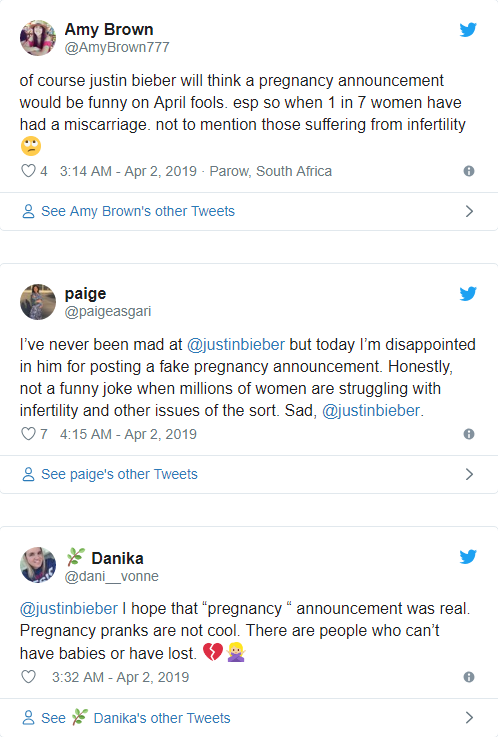
Task: Open See paige's other Tweets link
Action: (x=109, y=474)
